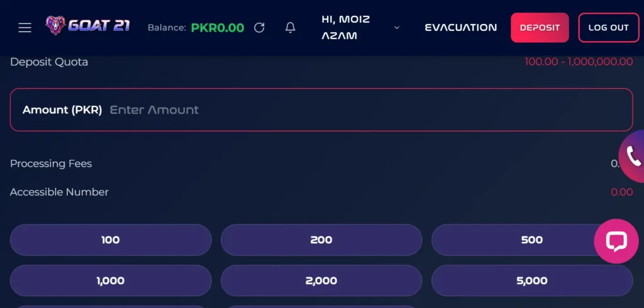
Task: Open the notifications bell
Action: click(291, 28)
